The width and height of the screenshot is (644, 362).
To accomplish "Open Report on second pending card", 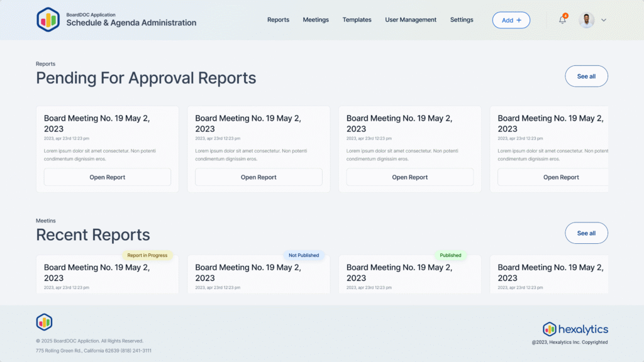I will 258,177.
